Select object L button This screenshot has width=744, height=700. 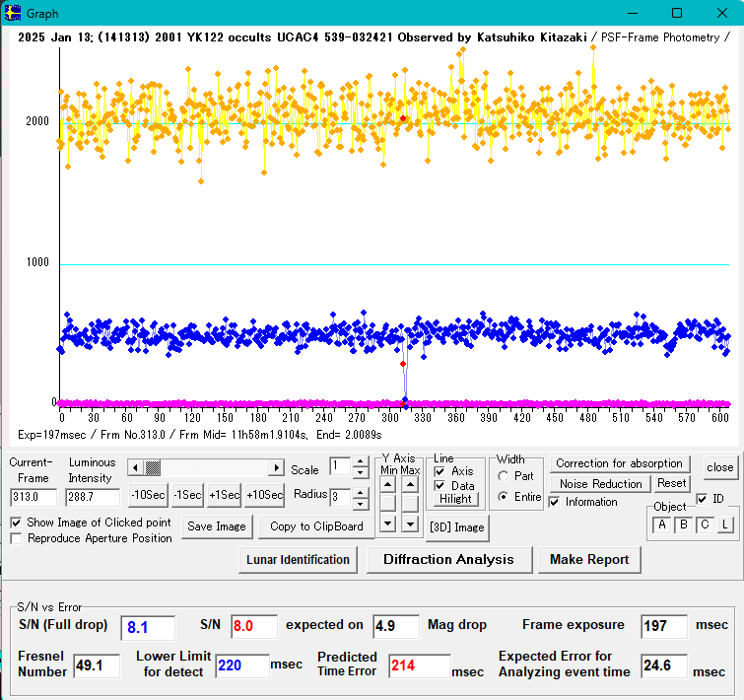coord(724,525)
